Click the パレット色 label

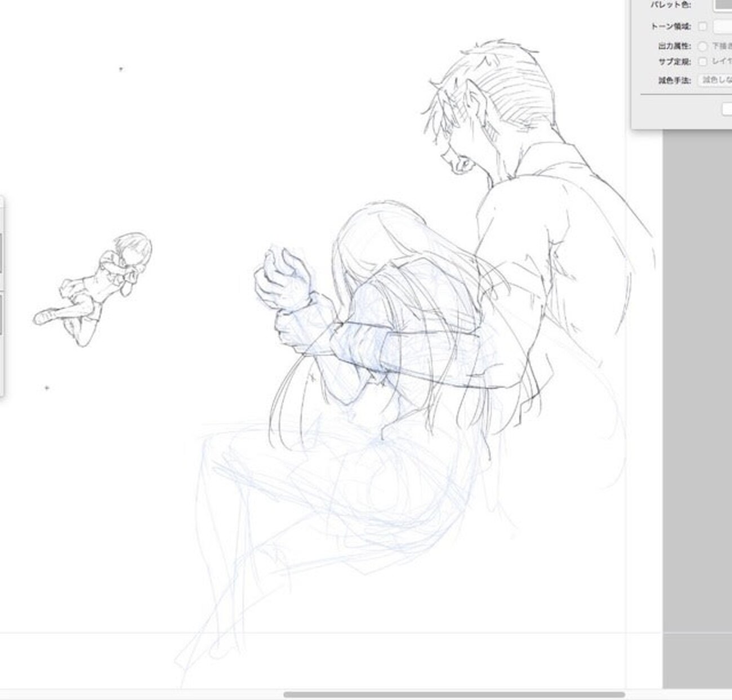pyautogui.click(x=671, y=5)
